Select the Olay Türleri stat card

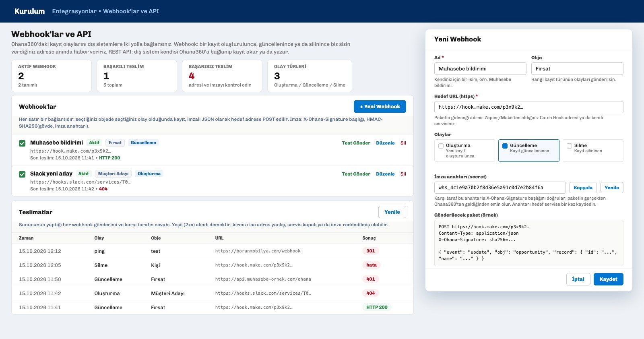click(310, 76)
